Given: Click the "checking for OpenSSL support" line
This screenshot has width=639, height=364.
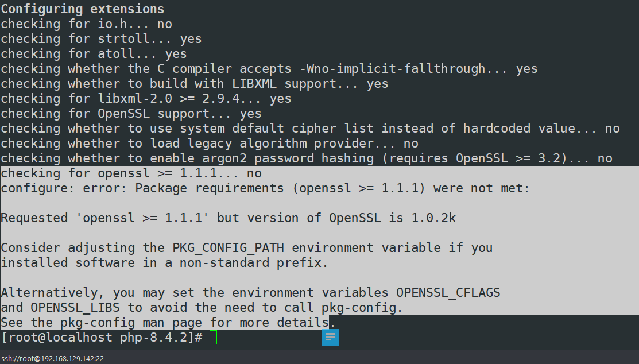Looking at the screenshot, I should coord(131,114).
